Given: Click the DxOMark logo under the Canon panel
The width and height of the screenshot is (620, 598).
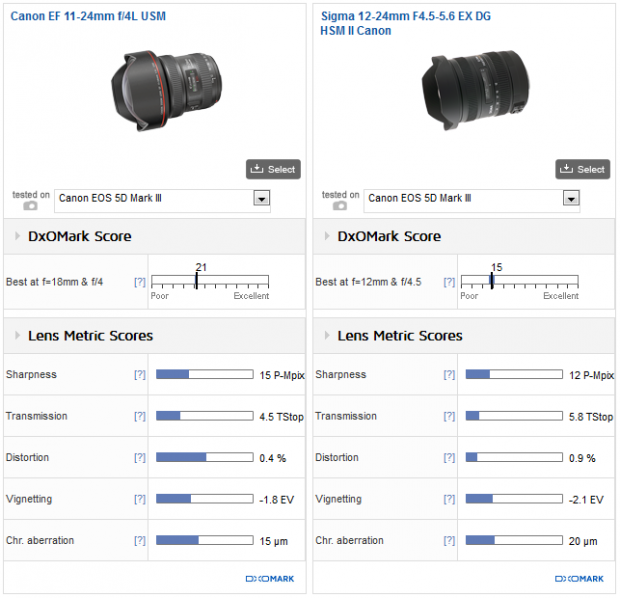Looking at the screenshot, I should coord(270,579).
